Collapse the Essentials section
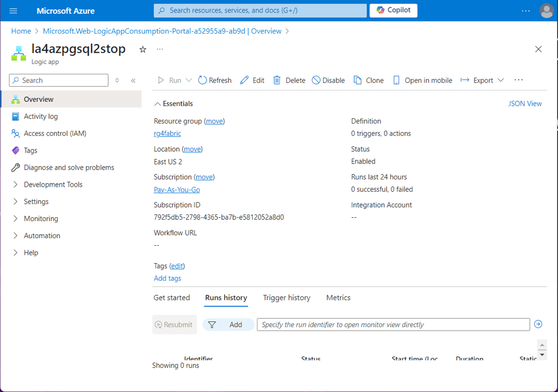Screen dimensions: 558x392 [x=173, y=104]
